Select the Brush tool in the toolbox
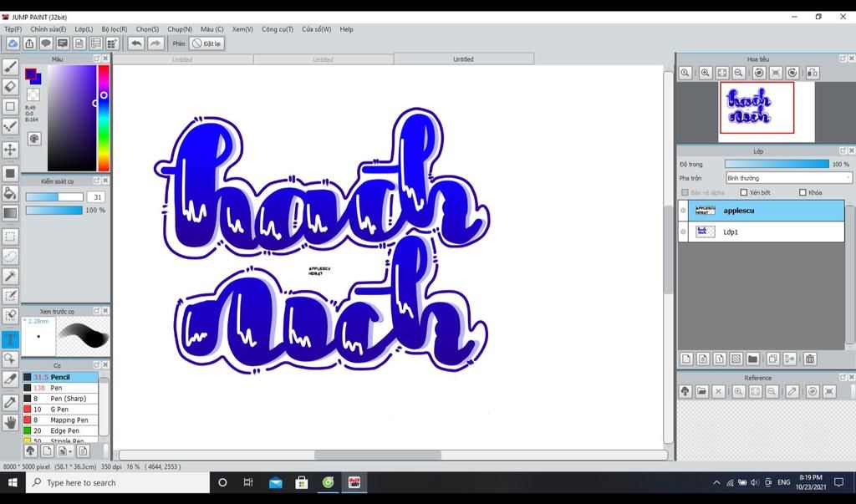The image size is (856, 504). pos(10,67)
